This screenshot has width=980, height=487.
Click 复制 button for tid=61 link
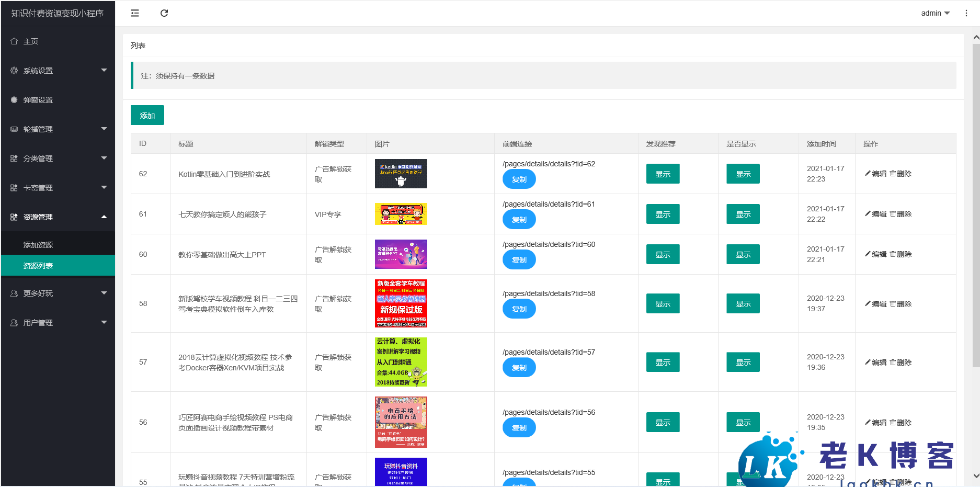pos(519,220)
